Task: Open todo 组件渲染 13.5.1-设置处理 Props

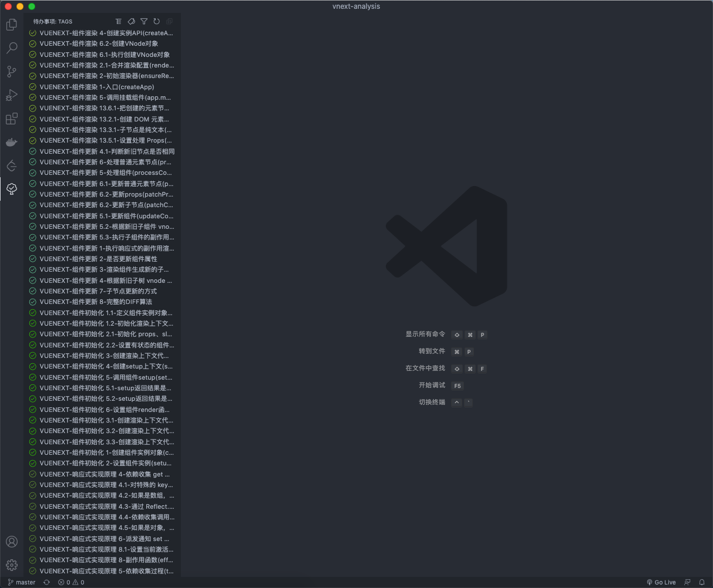Action: pos(102,140)
